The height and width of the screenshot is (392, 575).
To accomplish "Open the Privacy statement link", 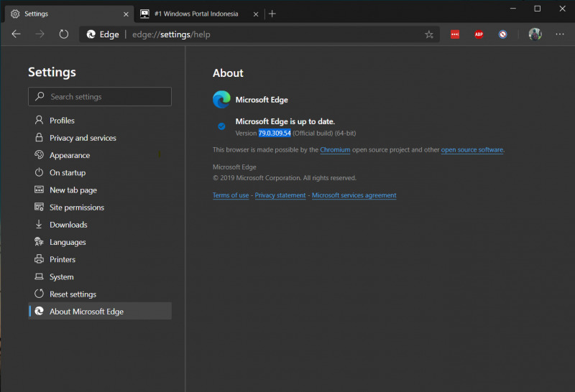I will [x=280, y=195].
